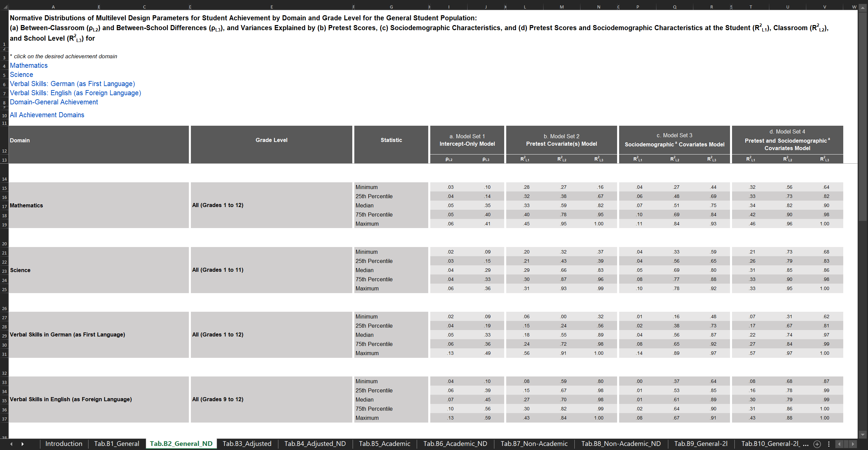
Task: Click vertical scrollbar up arrow
Action: click(863, 7)
